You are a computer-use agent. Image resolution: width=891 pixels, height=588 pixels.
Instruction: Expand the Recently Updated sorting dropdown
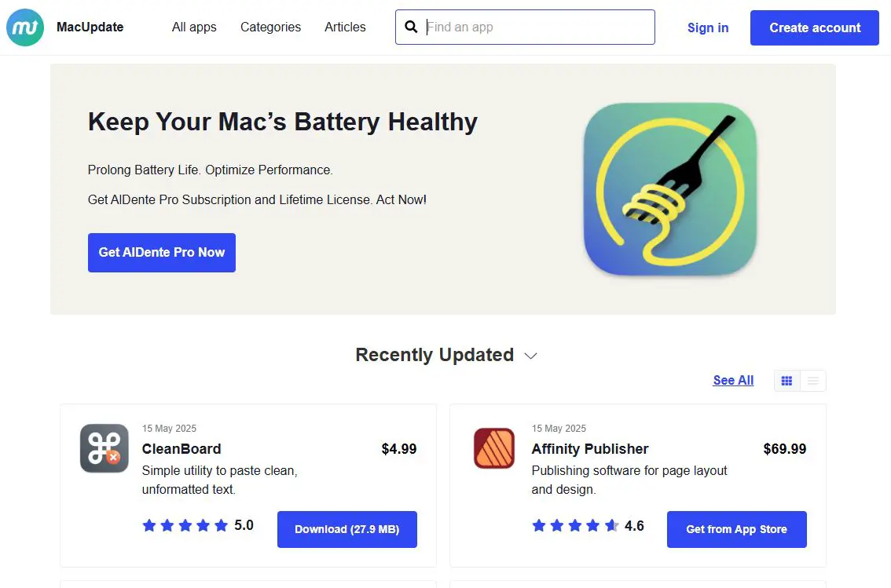pyautogui.click(x=530, y=356)
